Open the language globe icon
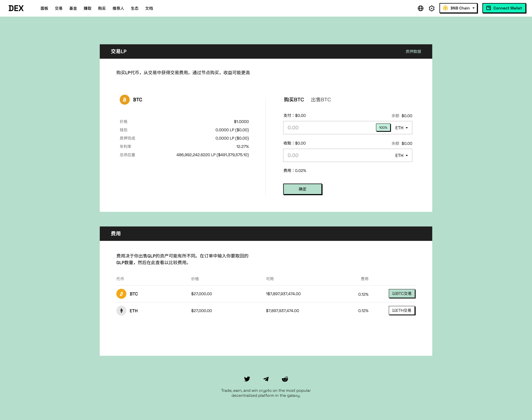Screen dimensions: 532x420 [420, 8]
